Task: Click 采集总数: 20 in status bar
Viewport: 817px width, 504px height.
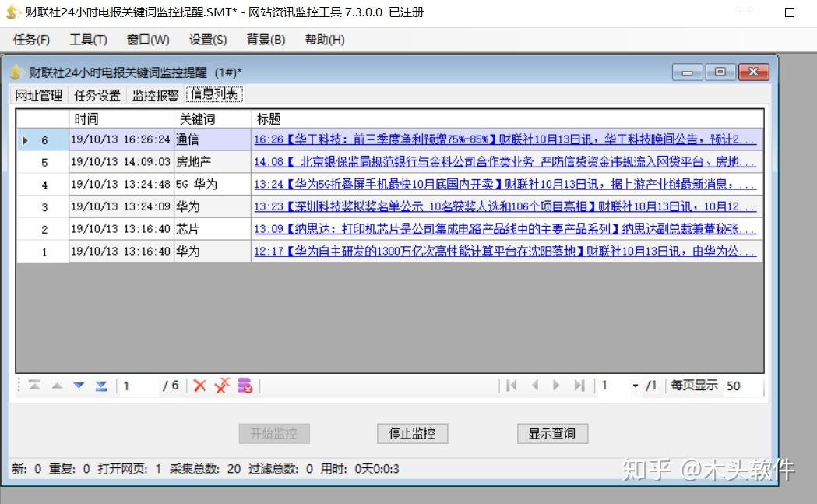Action: 205,469
